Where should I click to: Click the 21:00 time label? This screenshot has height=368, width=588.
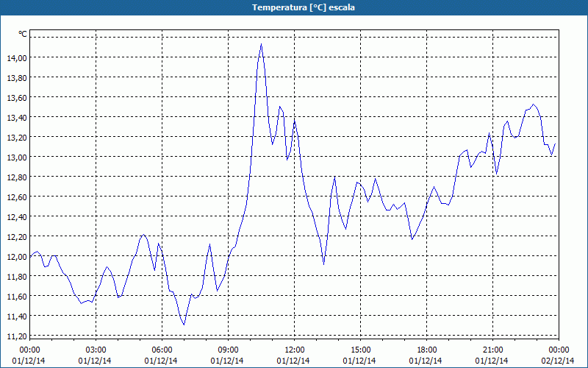(x=492, y=350)
